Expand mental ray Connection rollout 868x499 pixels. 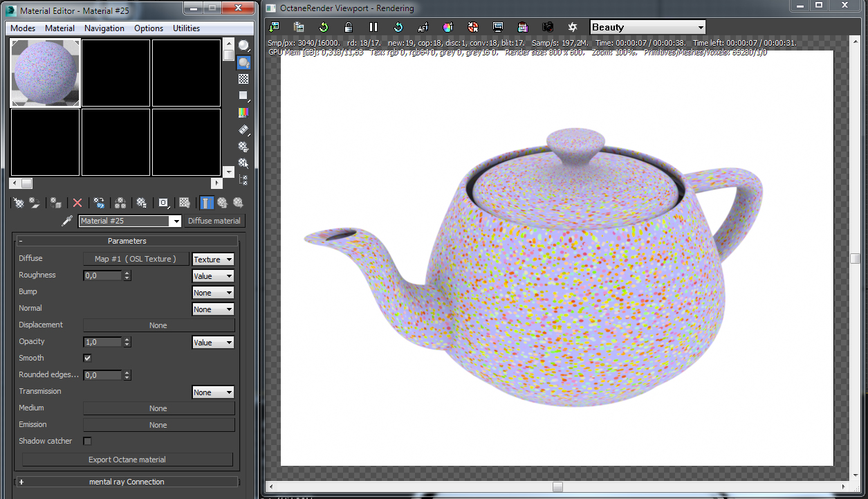tap(127, 482)
